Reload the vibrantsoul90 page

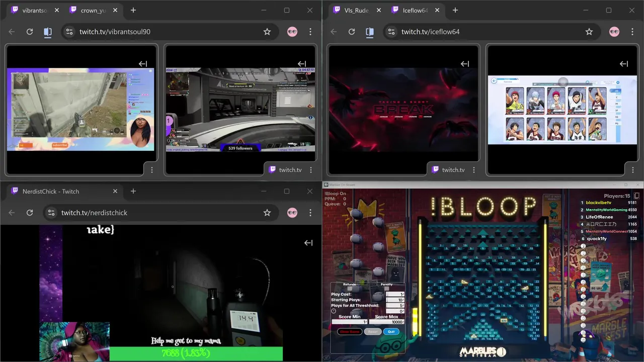click(30, 32)
